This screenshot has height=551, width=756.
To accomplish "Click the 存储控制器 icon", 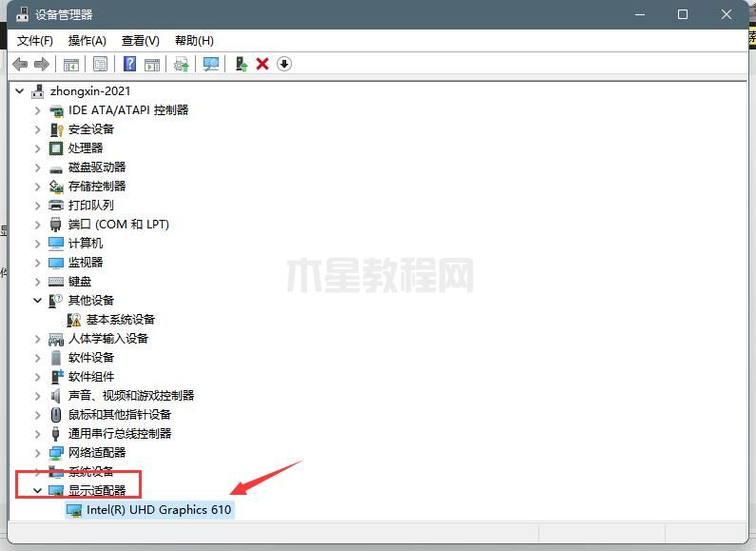I will [56, 187].
